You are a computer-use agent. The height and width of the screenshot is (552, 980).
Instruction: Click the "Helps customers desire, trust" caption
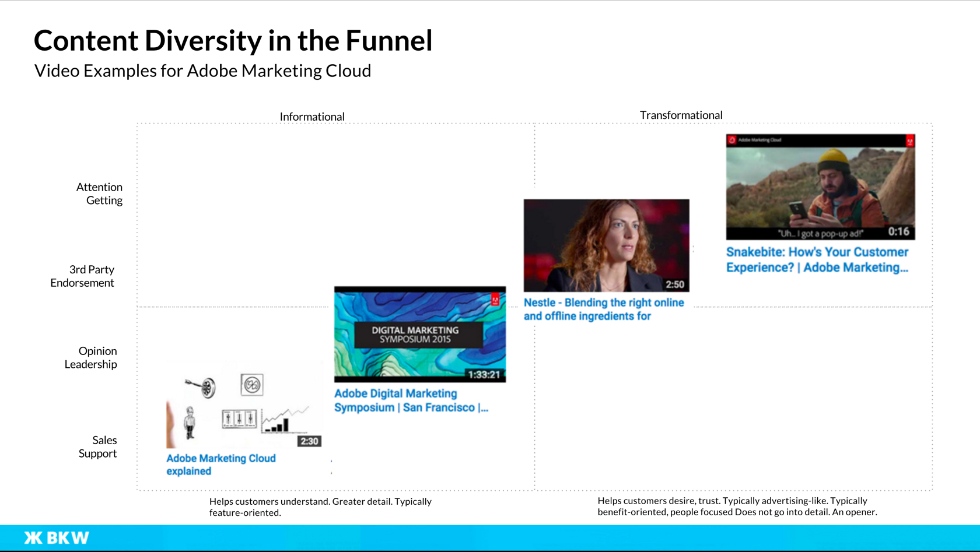tap(737, 506)
